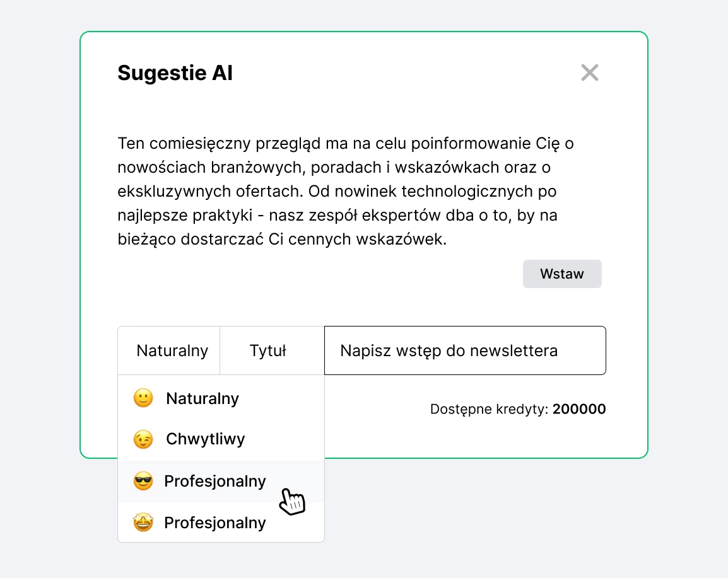Click the 'Sugestie AI' heading
The image size is (728, 578).
click(x=175, y=74)
